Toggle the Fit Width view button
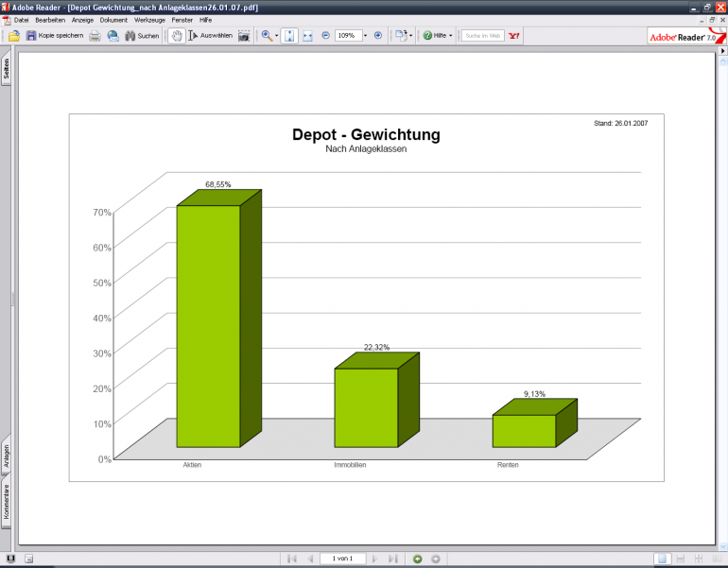 307,36
